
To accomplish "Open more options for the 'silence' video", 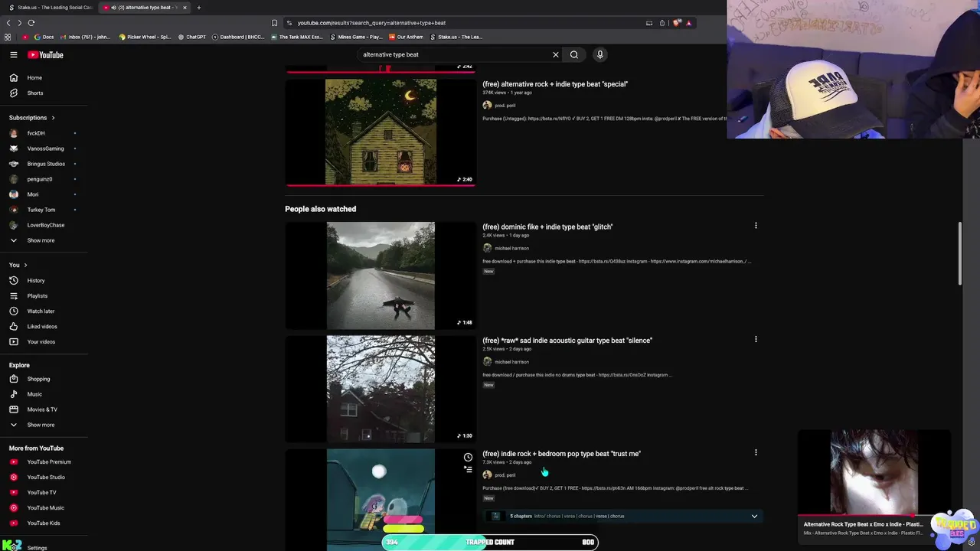I will click(x=756, y=339).
